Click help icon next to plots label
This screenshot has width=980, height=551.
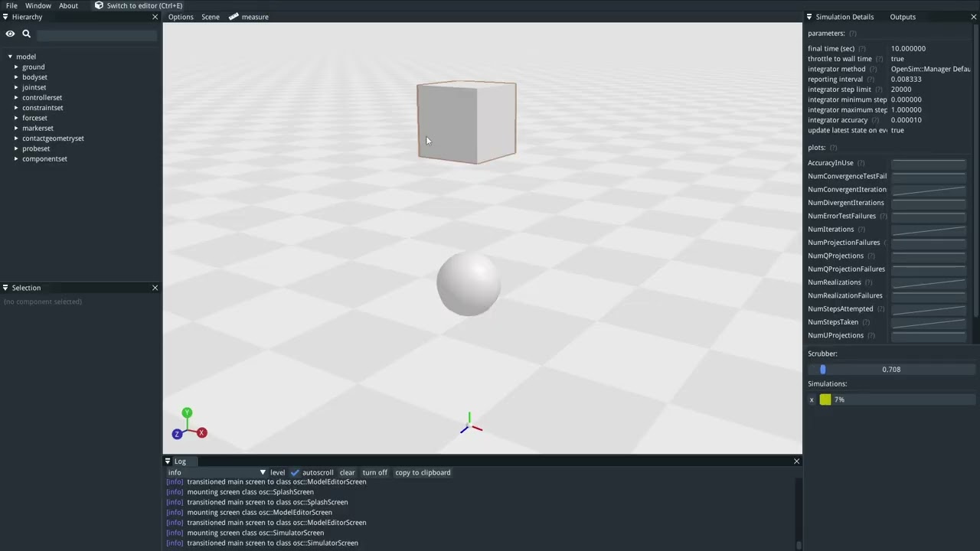[833, 148]
